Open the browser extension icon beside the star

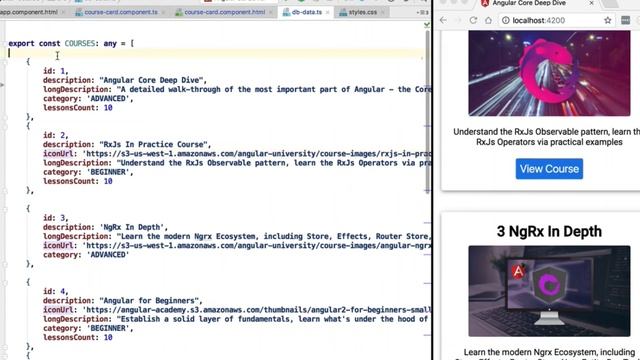tap(625, 20)
